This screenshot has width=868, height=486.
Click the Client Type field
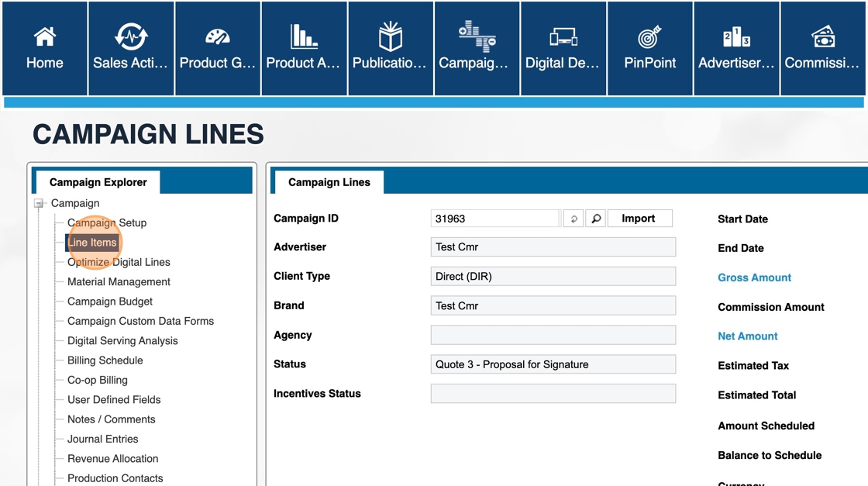[553, 276]
